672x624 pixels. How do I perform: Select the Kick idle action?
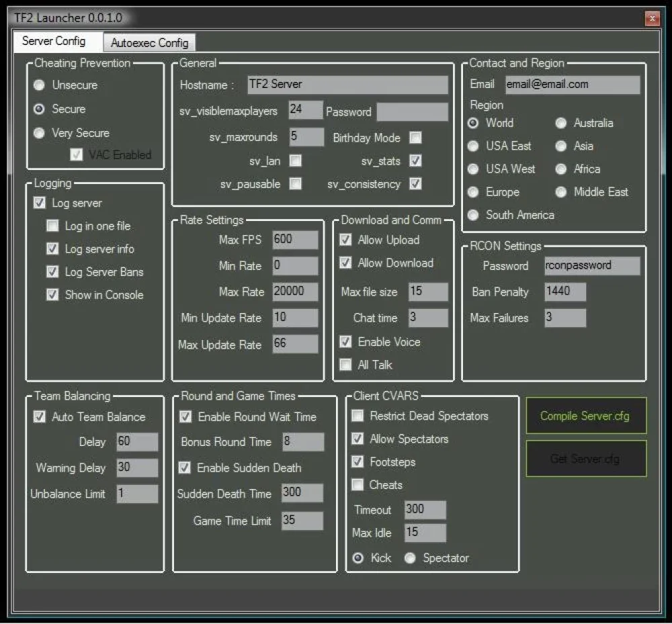tap(358, 558)
